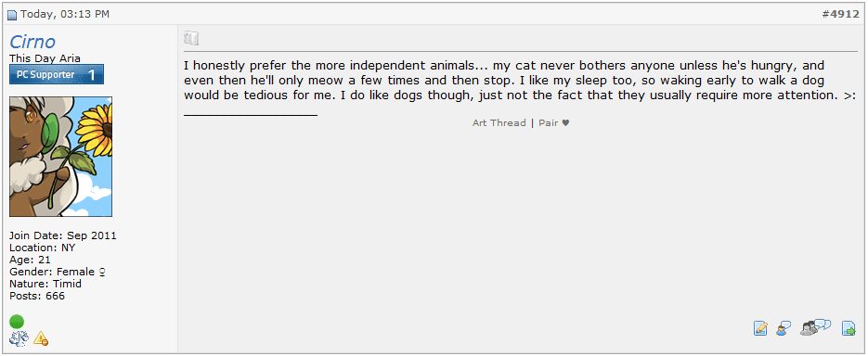The image size is (868, 356).
Task: Open the post permalink #4912
Action: 840,15
